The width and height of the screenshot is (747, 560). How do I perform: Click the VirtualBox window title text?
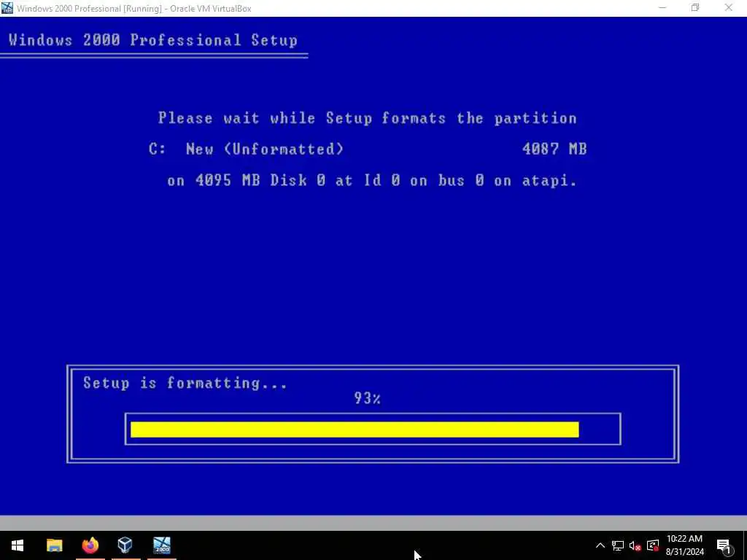tap(134, 9)
